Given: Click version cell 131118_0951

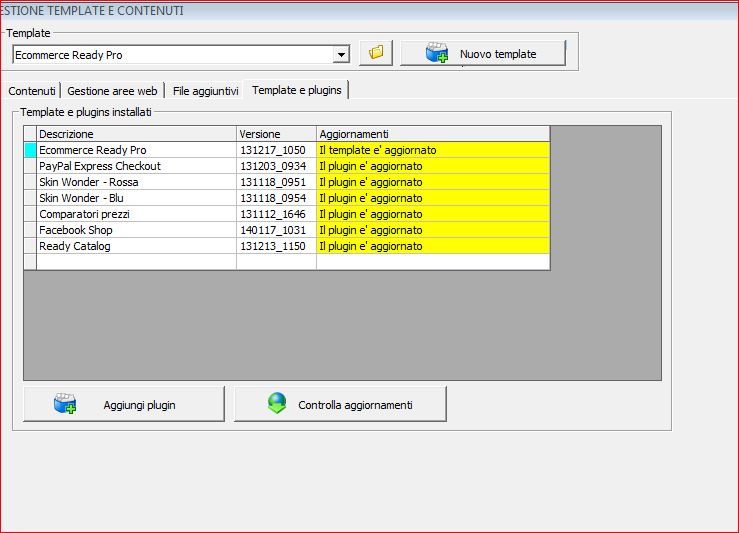Looking at the screenshot, I should tap(276, 182).
